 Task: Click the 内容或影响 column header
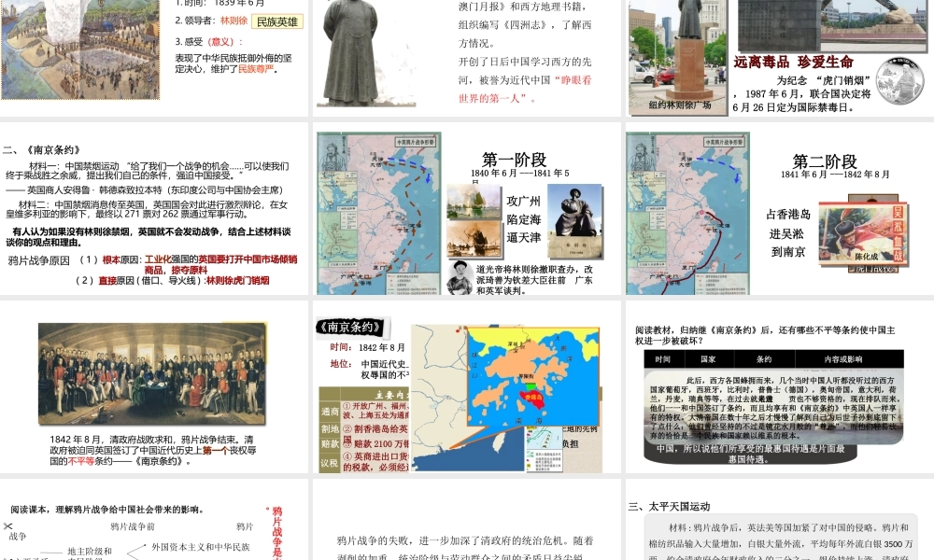pos(842,359)
